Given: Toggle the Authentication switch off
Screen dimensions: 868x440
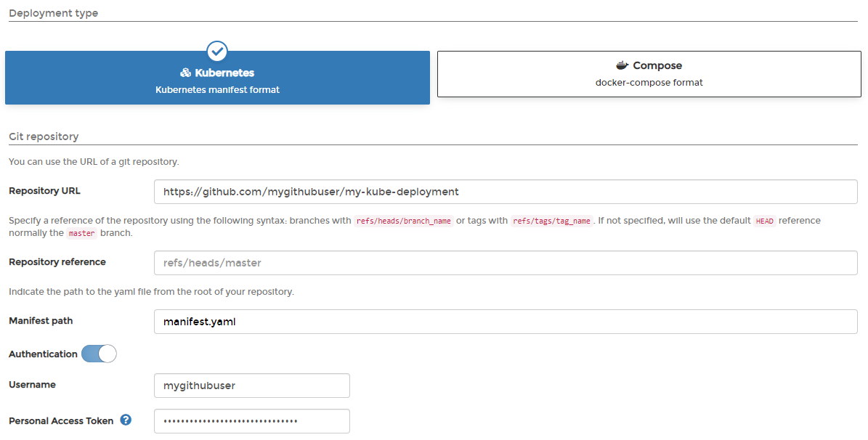Looking at the screenshot, I should tap(99, 354).
